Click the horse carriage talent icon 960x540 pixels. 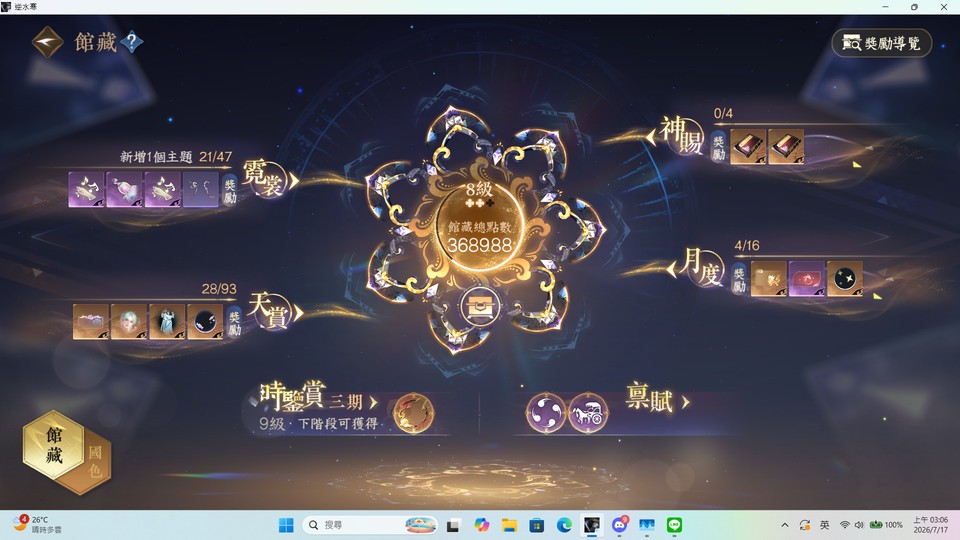[x=588, y=413]
